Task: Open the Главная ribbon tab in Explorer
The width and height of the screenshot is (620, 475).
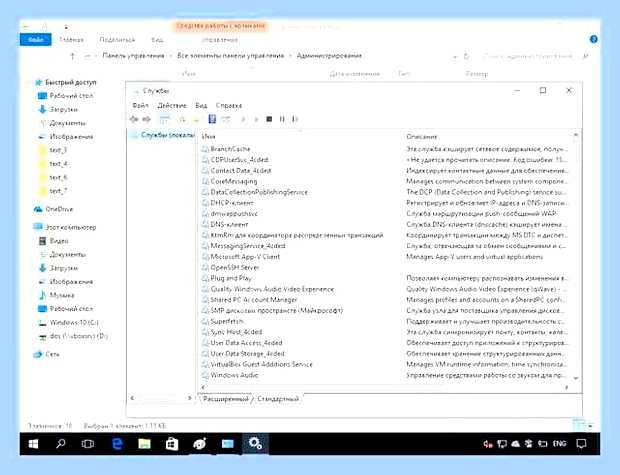Action: click(x=71, y=40)
